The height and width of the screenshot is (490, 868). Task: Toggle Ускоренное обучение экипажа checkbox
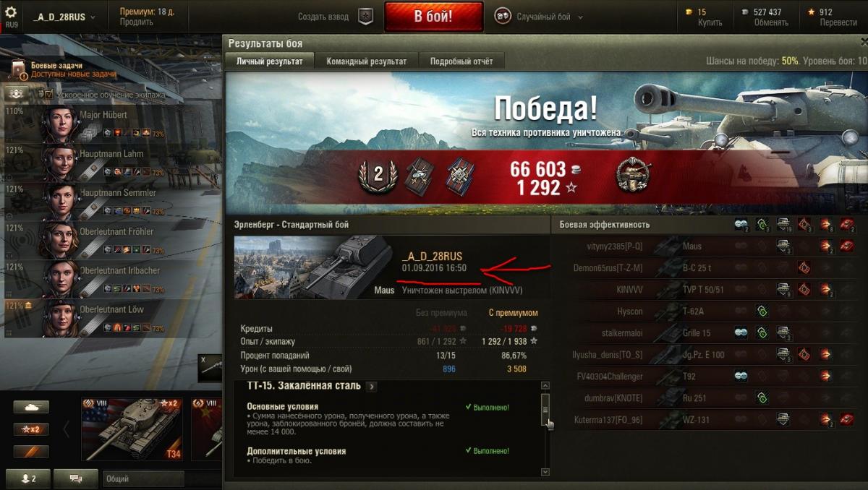click(x=48, y=95)
